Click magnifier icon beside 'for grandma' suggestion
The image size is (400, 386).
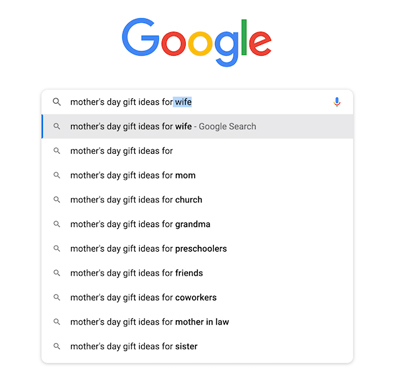click(57, 224)
